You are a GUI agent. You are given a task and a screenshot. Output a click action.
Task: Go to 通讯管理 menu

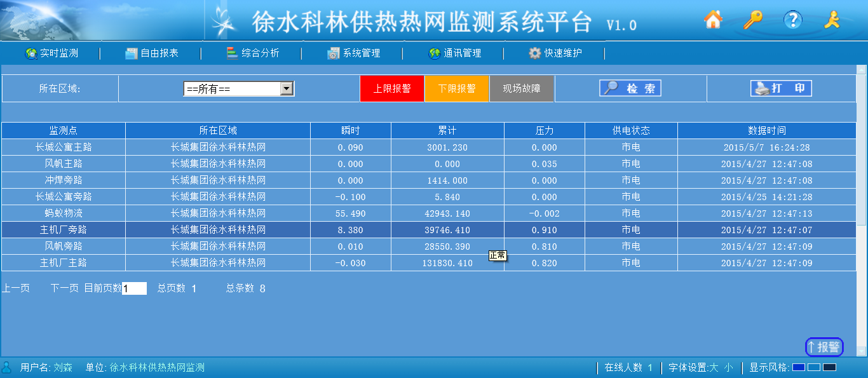pyautogui.click(x=455, y=53)
